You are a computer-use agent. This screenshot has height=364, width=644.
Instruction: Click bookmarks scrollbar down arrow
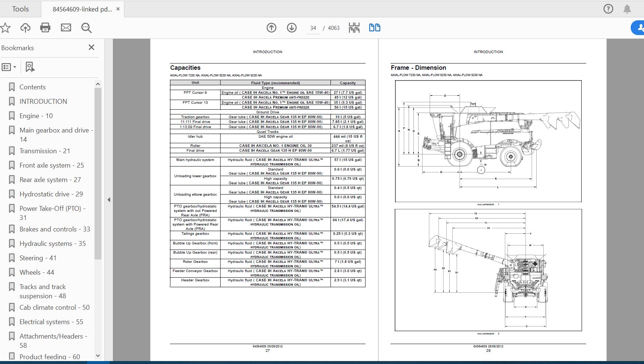click(98, 356)
